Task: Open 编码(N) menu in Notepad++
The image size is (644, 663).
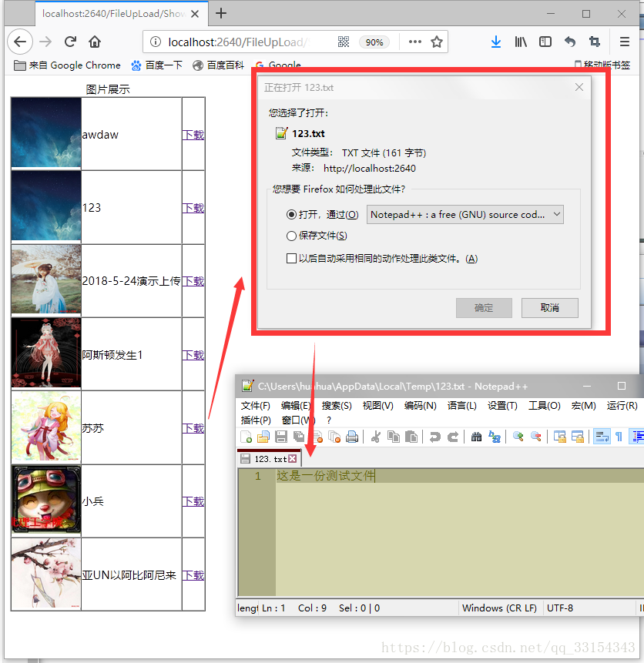Action: pos(420,406)
